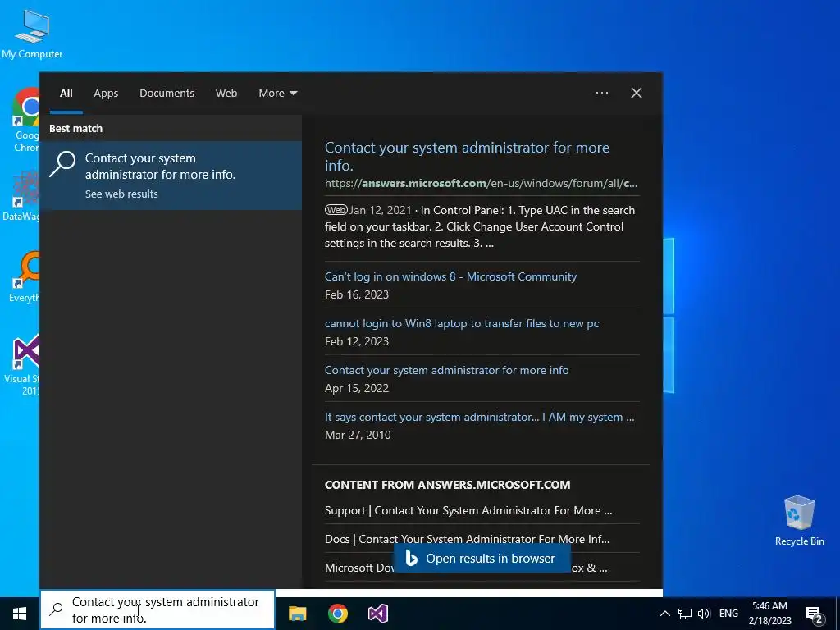This screenshot has height=630, width=840.
Task: Select the Google Chrome desktop shortcut
Action: click(25, 120)
